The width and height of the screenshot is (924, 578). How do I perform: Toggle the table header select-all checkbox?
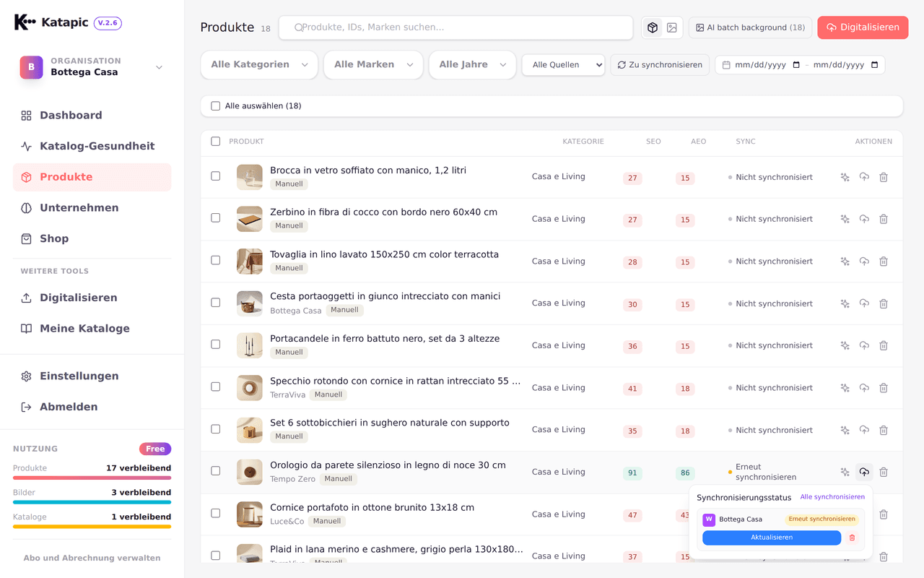click(215, 142)
